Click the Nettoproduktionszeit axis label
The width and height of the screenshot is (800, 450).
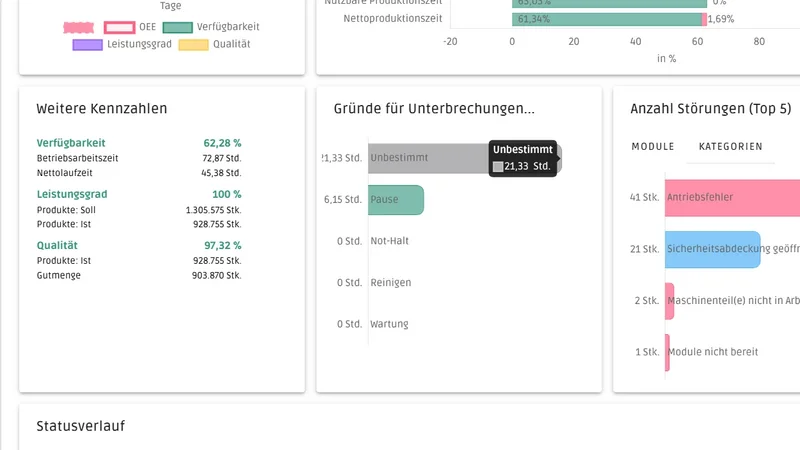point(393,19)
